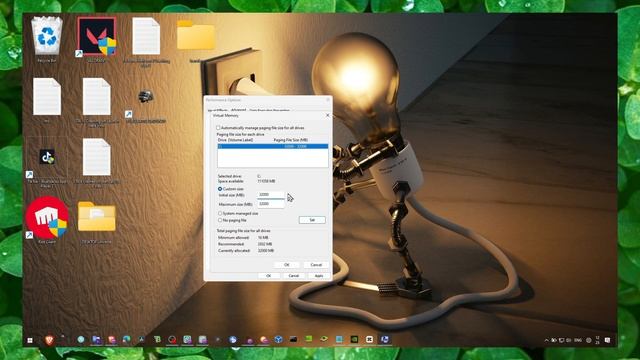Open the green NVIDIA icon on the taskbar
This screenshot has height=360, width=640.
354,340
